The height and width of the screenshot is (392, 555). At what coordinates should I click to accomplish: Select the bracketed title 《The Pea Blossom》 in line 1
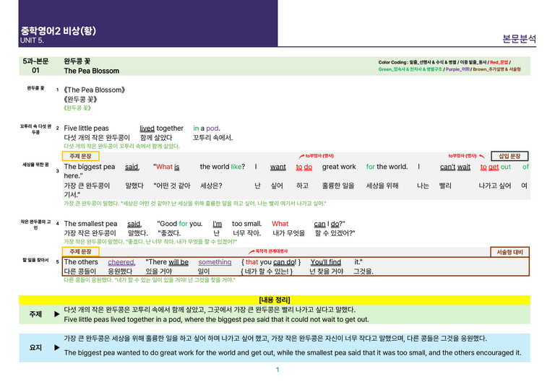95,90
